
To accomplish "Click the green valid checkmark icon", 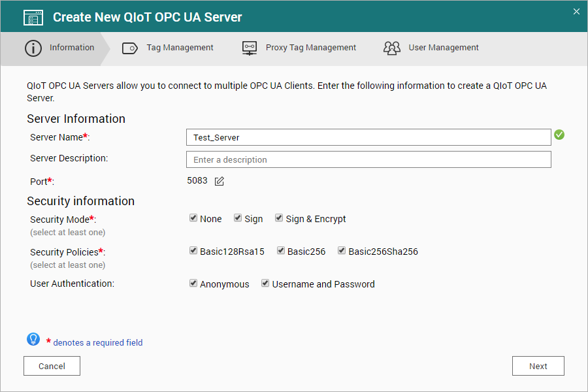I will pyautogui.click(x=559, y=135).
